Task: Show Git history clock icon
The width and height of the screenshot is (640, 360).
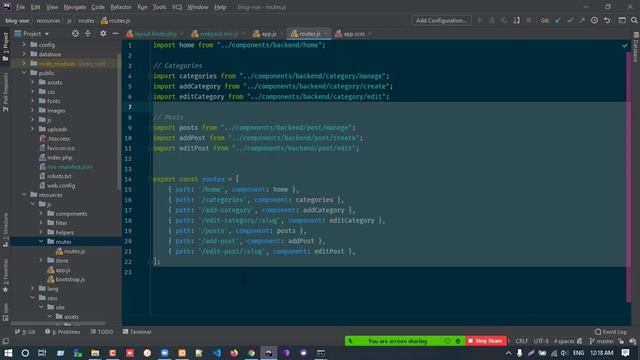Action: 595,20
